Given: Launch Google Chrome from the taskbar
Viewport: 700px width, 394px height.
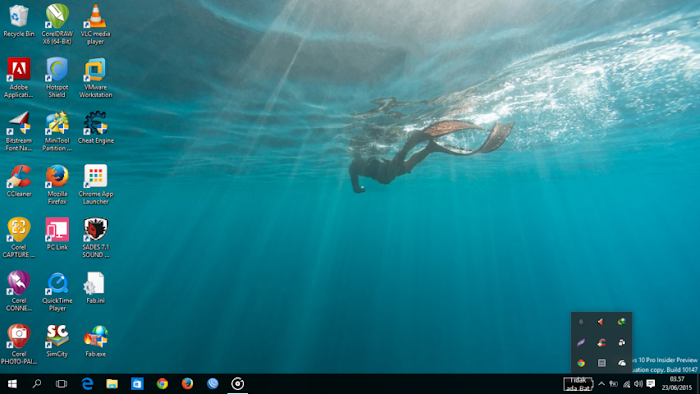Looking at the screenshot, I should 162,384.
